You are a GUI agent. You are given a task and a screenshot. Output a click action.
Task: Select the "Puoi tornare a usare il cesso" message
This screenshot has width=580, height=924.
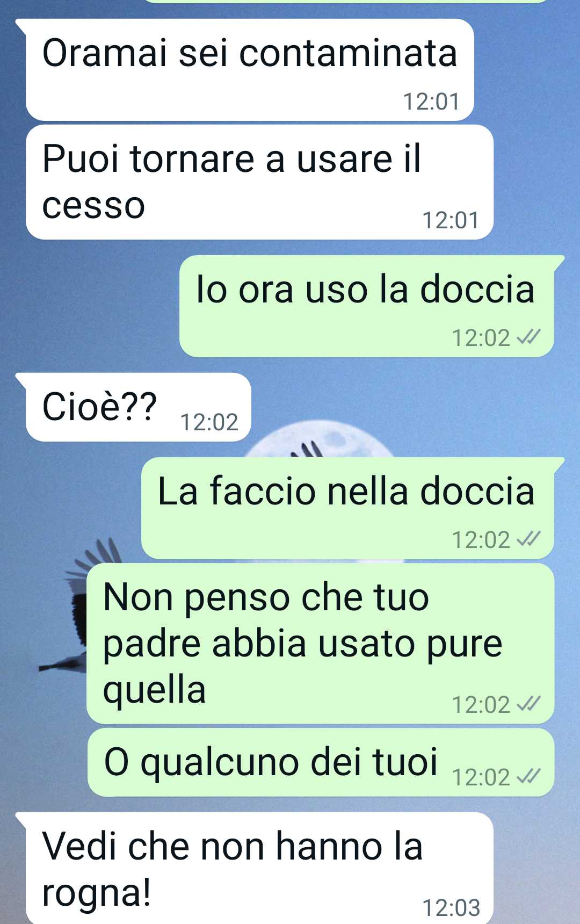pos(259,182)
